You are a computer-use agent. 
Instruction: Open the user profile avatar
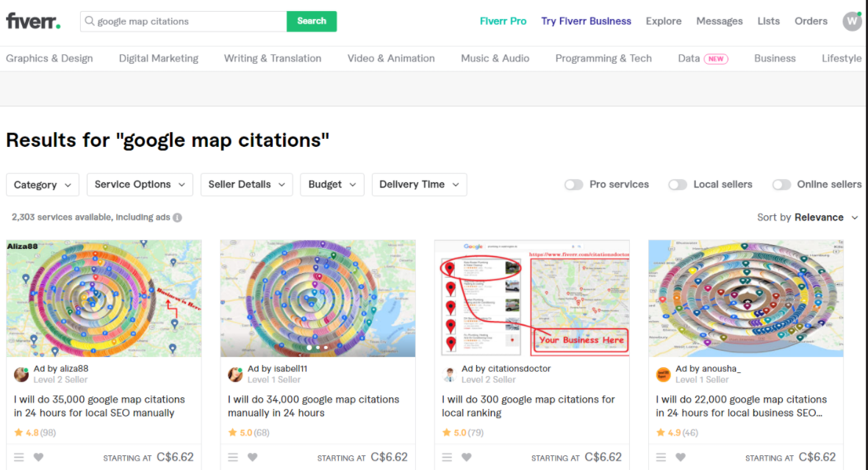click(x=852, y=21)
